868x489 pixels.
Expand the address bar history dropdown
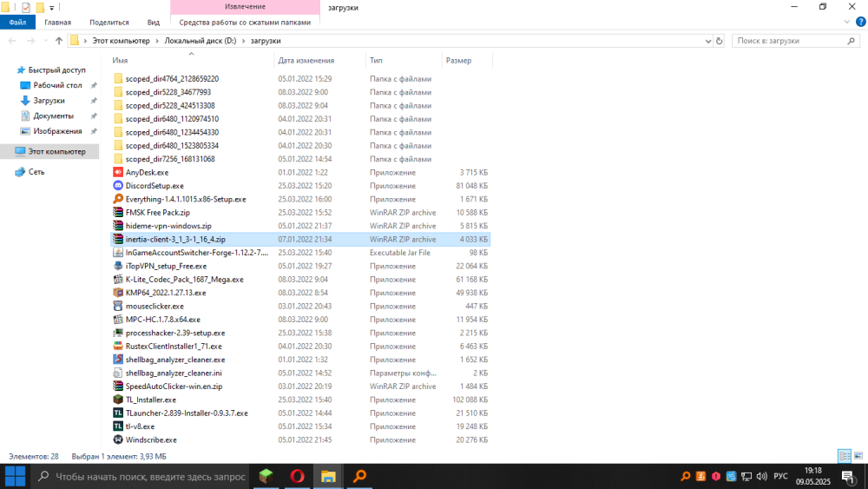pos(708,41)
